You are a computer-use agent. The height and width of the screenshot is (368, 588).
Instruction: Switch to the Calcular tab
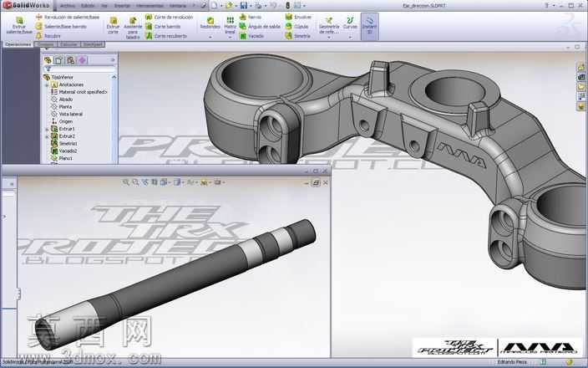coord(68,44)
